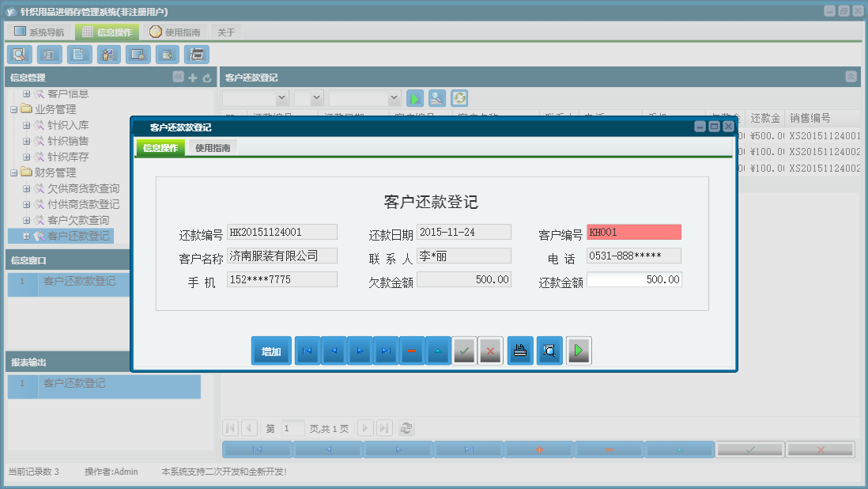Click the refresh icon in the query bar
This screenshot has height=489, width=868.
(x=458, y=98)
